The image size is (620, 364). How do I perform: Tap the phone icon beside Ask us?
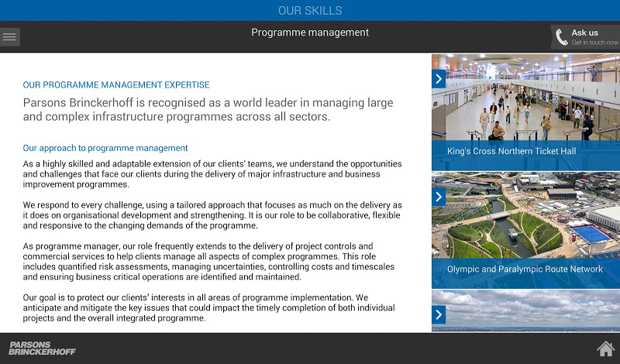tap(561, 37)
